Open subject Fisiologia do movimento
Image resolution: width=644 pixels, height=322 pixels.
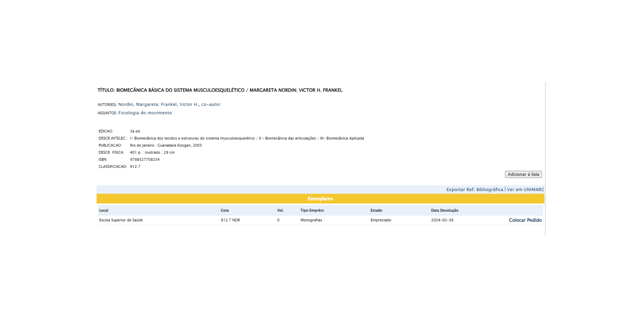point(145,113)
